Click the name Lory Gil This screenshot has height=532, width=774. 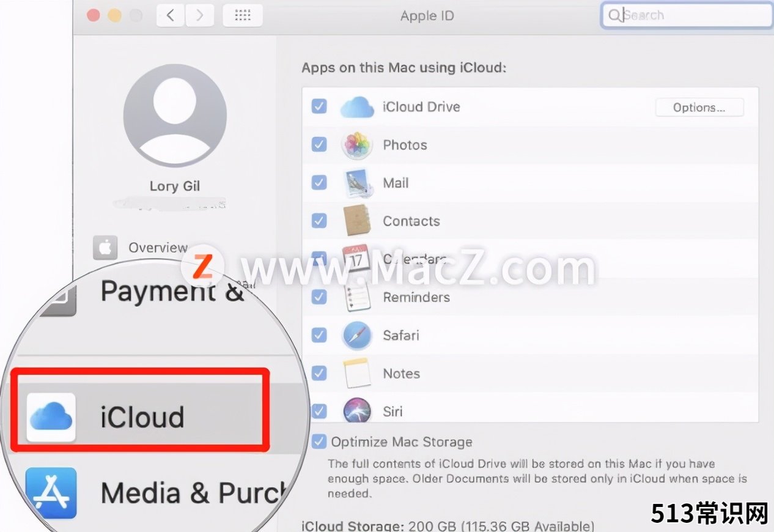point(175,186)
